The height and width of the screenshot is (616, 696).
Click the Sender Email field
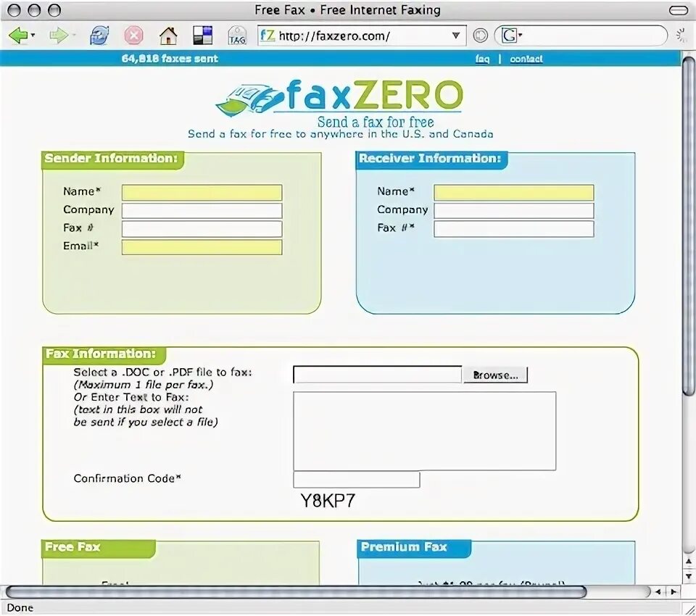(202, 247)
